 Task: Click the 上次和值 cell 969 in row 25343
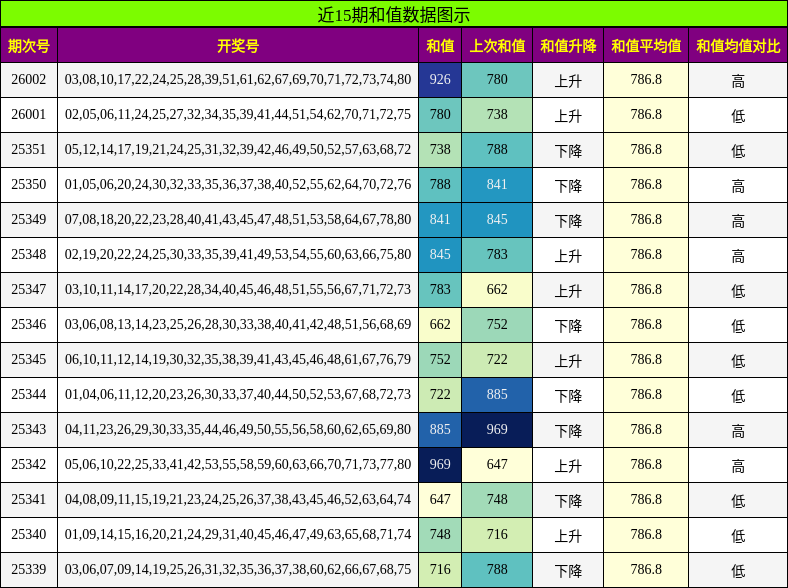coord(497,430)
